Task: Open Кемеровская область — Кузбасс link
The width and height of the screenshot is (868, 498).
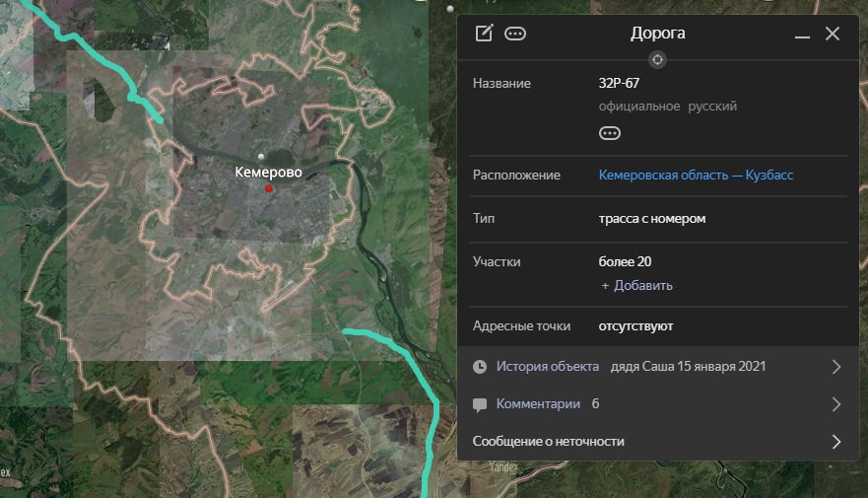Action: click(696, 176)
